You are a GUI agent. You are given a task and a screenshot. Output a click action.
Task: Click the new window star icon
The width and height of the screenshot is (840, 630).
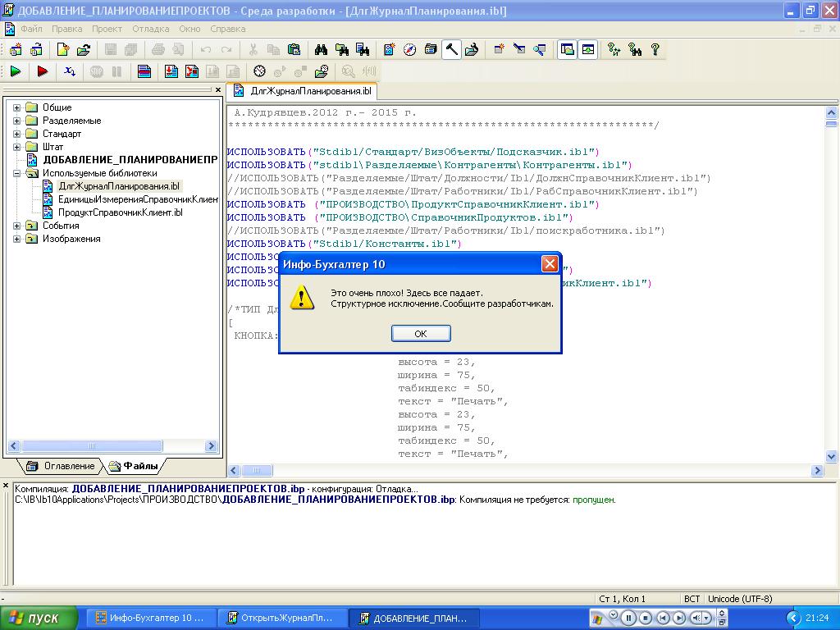coord(499,50)
